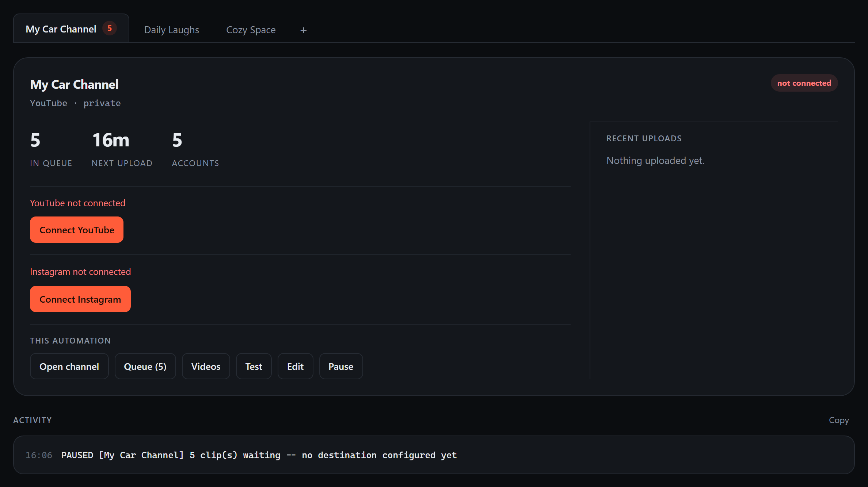Pause the automation
868x487 pixels.
(x=341, y=366)
